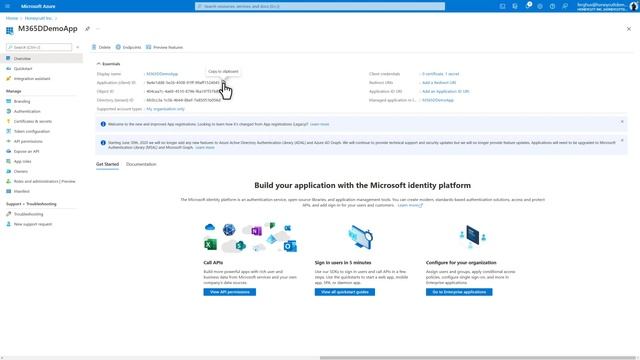Dismiss the ADAL deprecation notice banner

(x=622, y=140)
